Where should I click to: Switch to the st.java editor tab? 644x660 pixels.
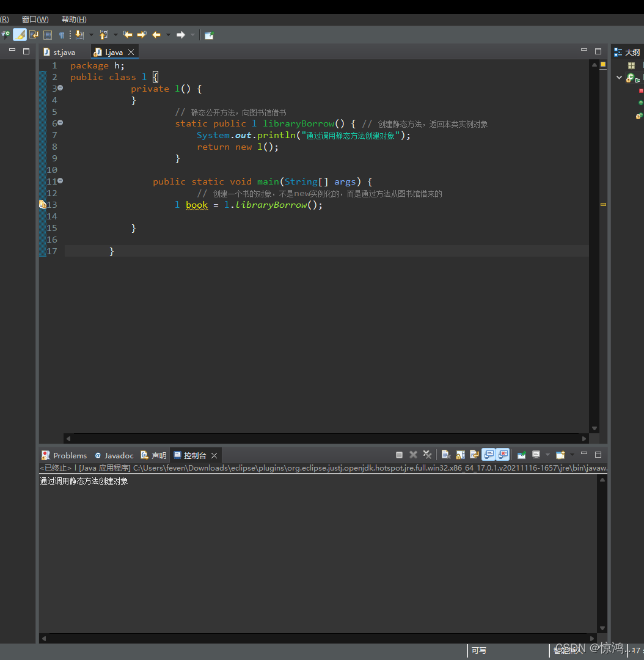click(x=64, y=53)
